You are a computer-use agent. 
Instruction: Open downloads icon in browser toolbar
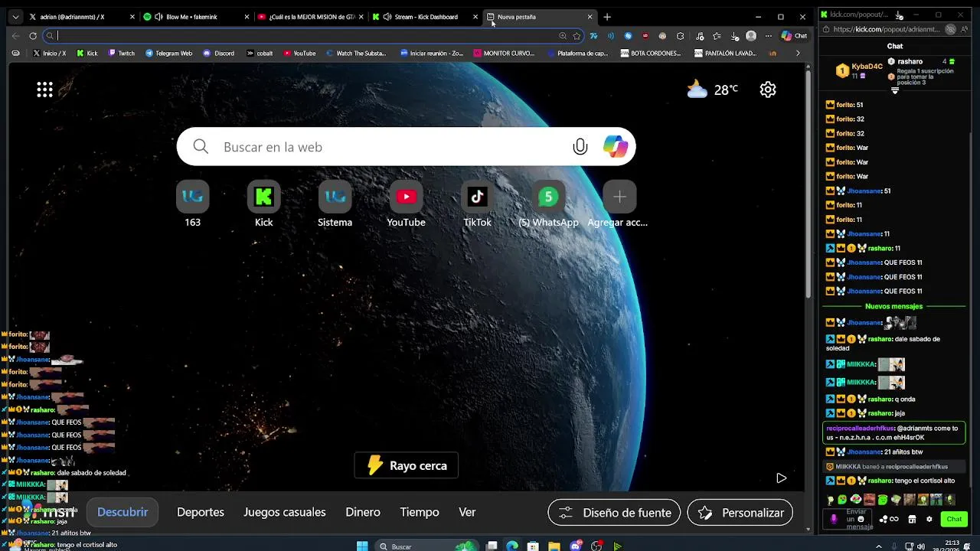[x=734, y=36]
